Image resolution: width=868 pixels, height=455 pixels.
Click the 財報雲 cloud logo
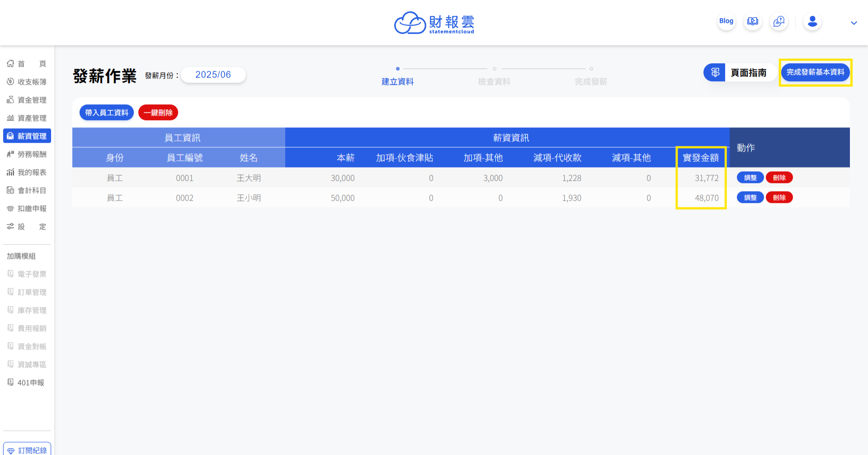click(434, 23)
